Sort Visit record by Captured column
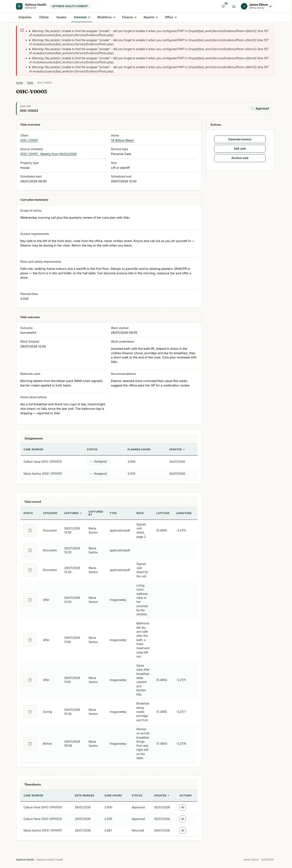 [x=73, y=513]
